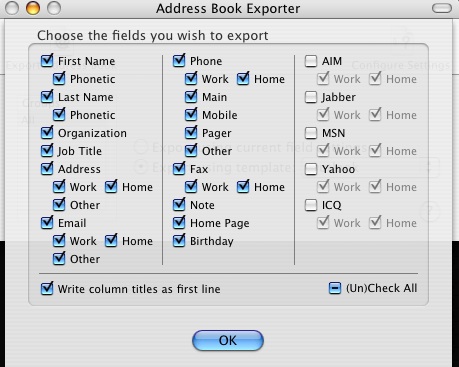Screen dimensions: 459x367
Task: Toggle Work checkbox under Fax
Action: (x=191, y=187)
